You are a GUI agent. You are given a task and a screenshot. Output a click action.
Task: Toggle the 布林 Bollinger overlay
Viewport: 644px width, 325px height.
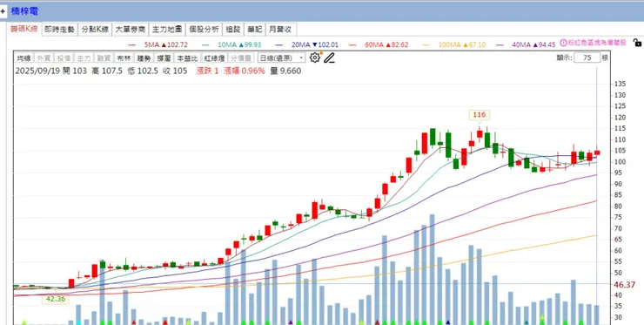tap(124, 58)
